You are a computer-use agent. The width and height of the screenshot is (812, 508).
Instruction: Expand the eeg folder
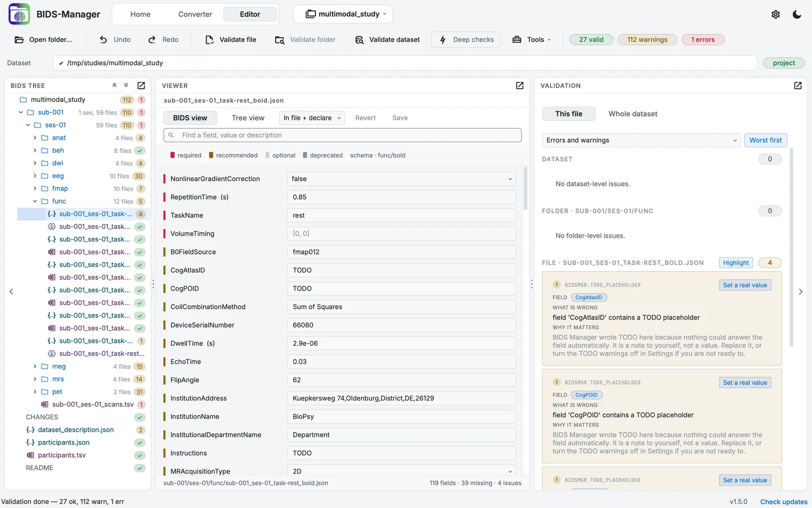[35, 176]
